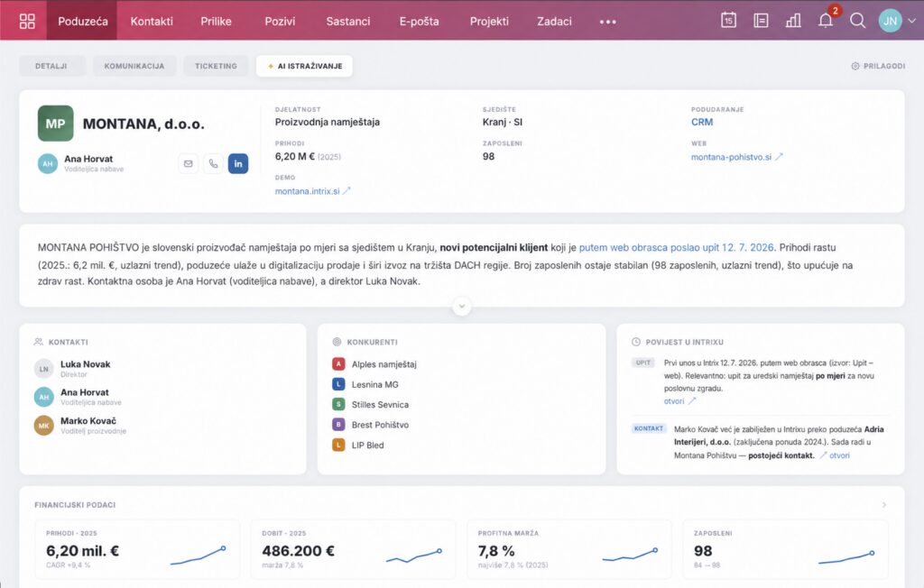Select contact name Marko Kovač

(x=88, y=420)
